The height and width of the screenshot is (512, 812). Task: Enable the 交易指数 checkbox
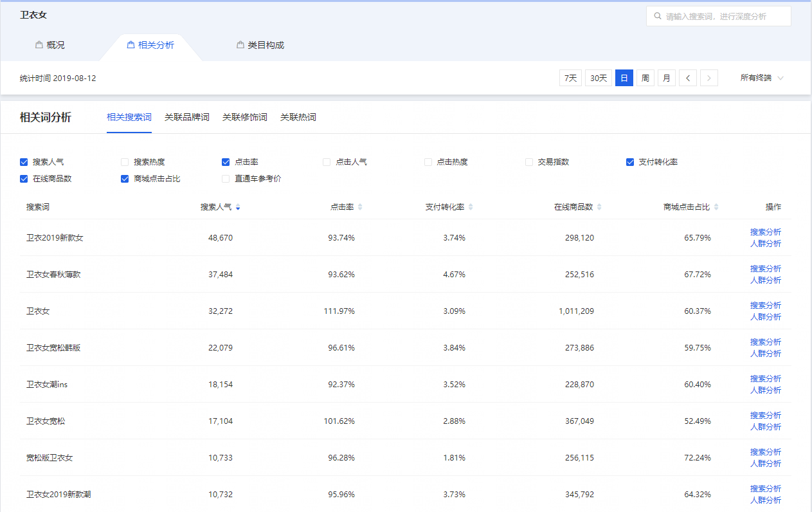point(529,162)
